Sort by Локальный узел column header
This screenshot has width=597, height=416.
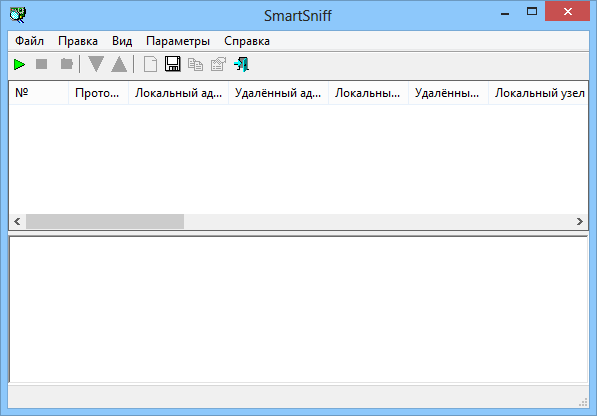(x=538, y=92)
